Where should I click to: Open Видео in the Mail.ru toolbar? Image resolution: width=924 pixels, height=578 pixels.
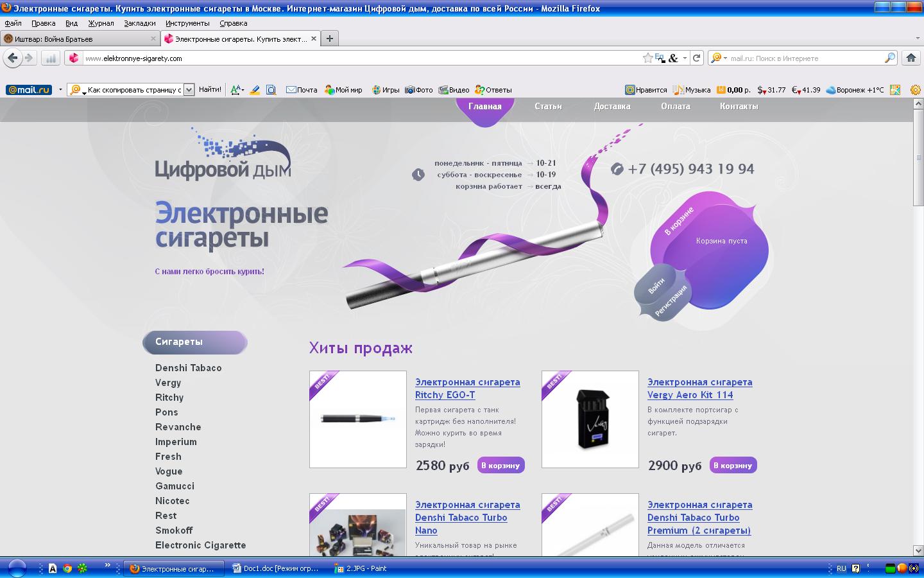coord(454,90)
